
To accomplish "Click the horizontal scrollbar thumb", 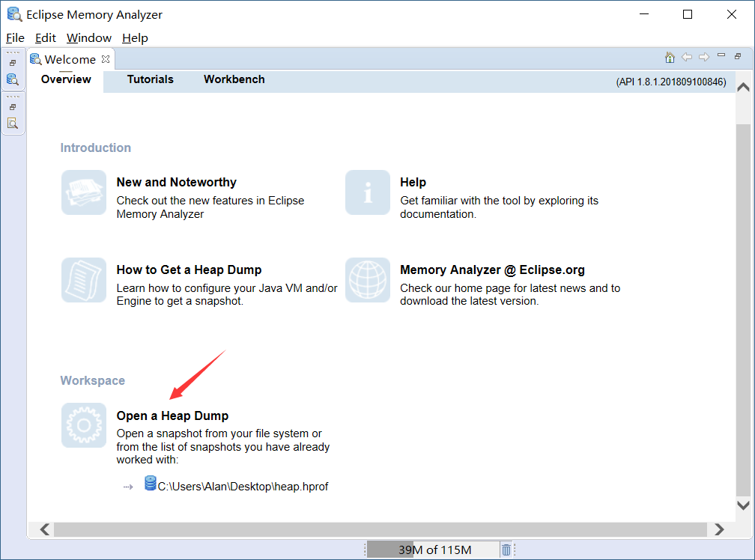I will (380, 529).
